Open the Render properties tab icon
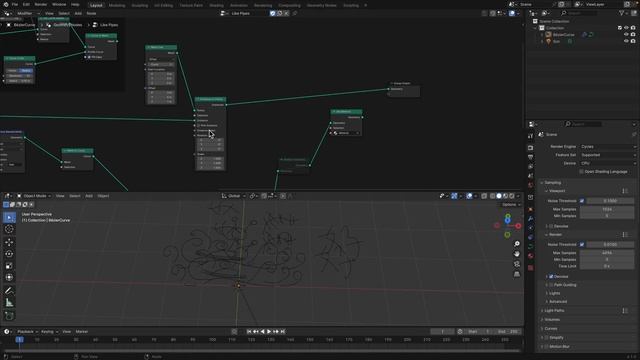640x360 pixels. click(x=530, y=148)
